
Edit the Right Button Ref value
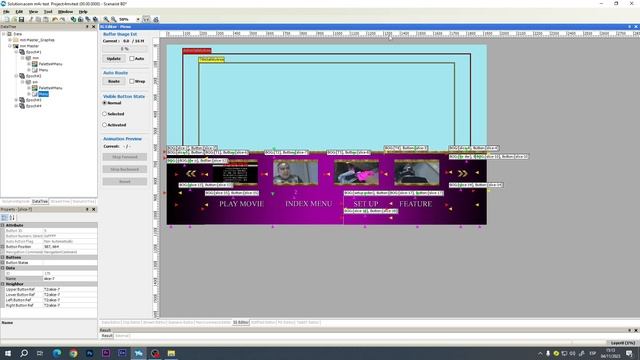(x=70, y=305)
